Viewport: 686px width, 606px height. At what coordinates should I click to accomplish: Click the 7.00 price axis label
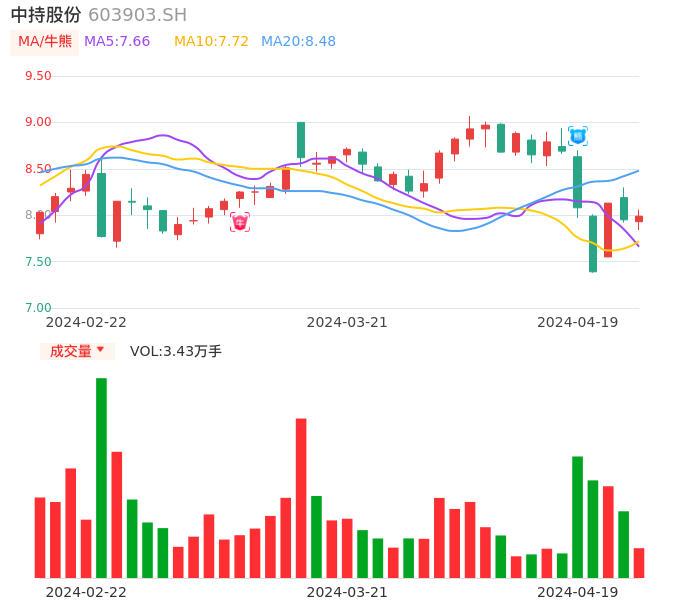38,308
